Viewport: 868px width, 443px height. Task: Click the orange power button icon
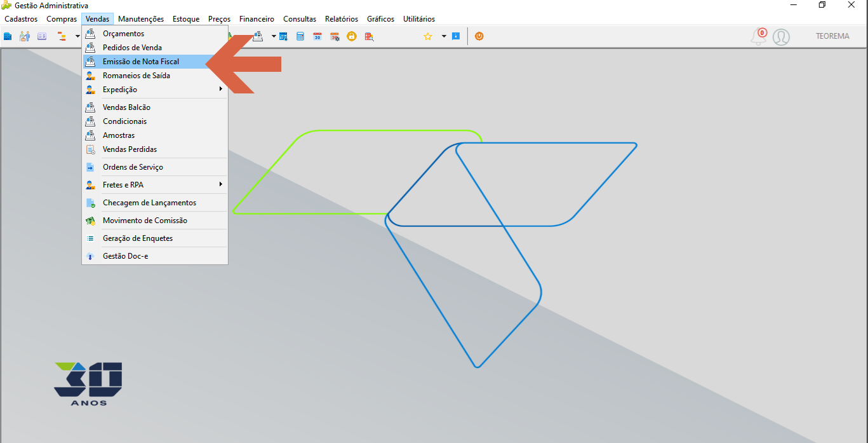coord(479,36)
